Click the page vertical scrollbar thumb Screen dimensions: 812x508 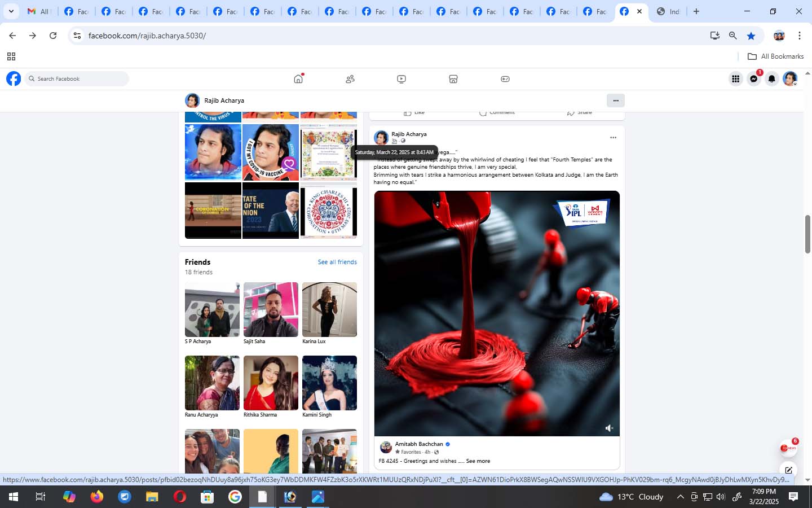pos(807,234)
